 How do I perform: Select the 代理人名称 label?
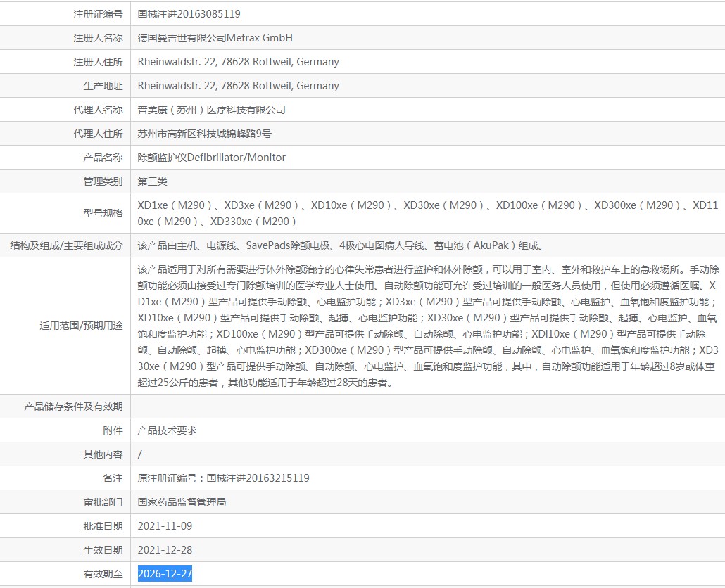(x=98, y=110)
